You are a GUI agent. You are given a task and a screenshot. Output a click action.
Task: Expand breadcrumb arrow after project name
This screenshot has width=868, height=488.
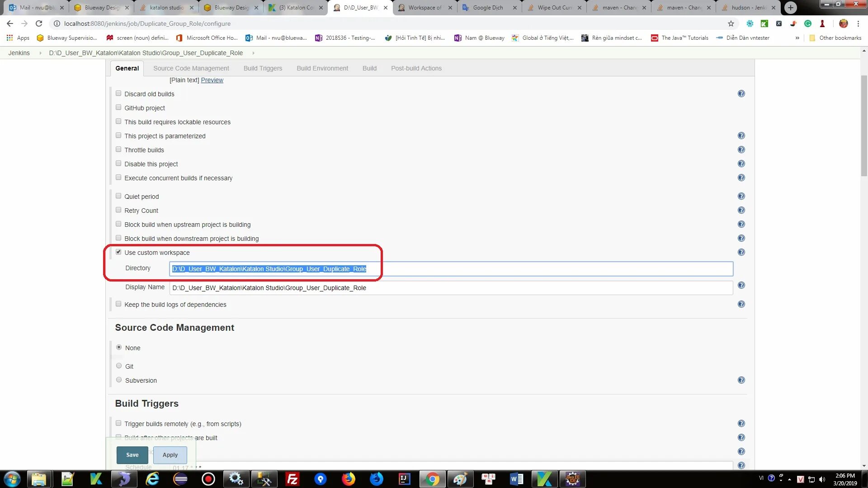click(253, 53)
